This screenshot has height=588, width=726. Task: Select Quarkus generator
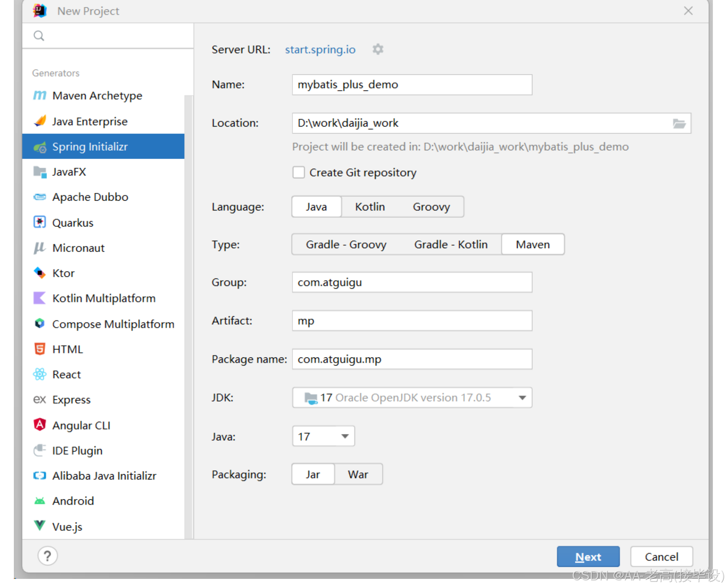[103, 223]
